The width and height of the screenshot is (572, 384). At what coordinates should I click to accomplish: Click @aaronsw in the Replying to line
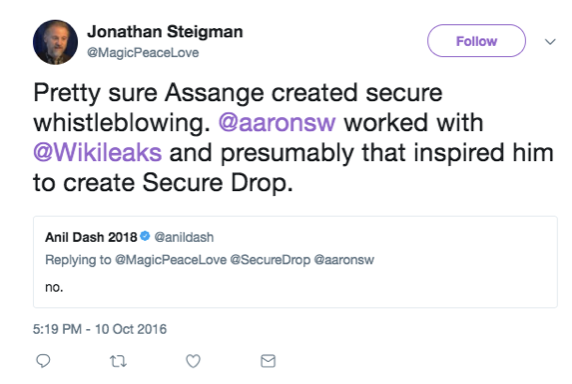tap(344, 260)
